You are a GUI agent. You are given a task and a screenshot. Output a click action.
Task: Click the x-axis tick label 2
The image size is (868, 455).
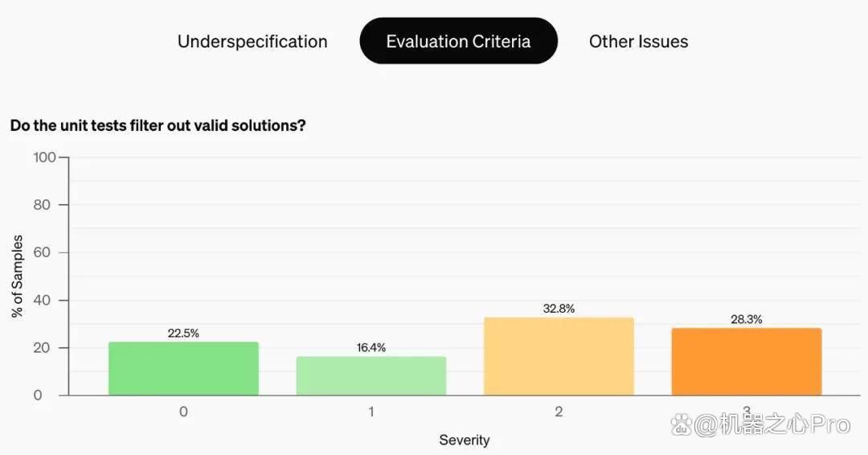point(559,412)
